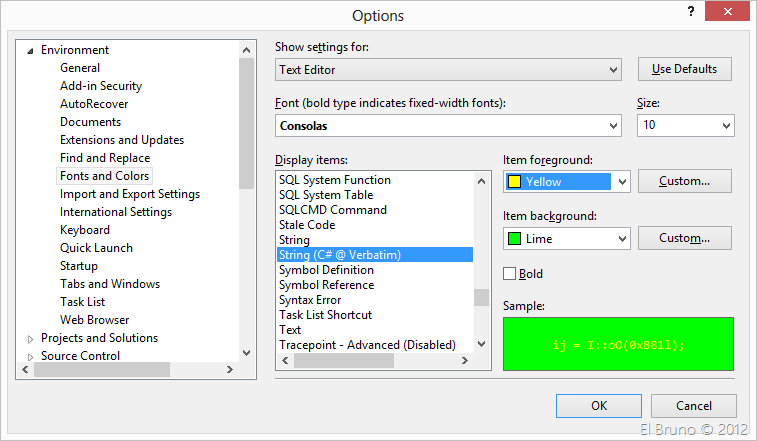757x441 pixels.
Task: Select Keyboard settings page
Action: [x=85, y=230]
